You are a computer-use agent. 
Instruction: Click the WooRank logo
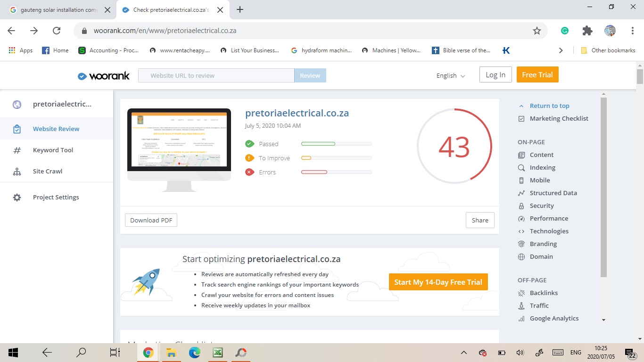(103, 75)
